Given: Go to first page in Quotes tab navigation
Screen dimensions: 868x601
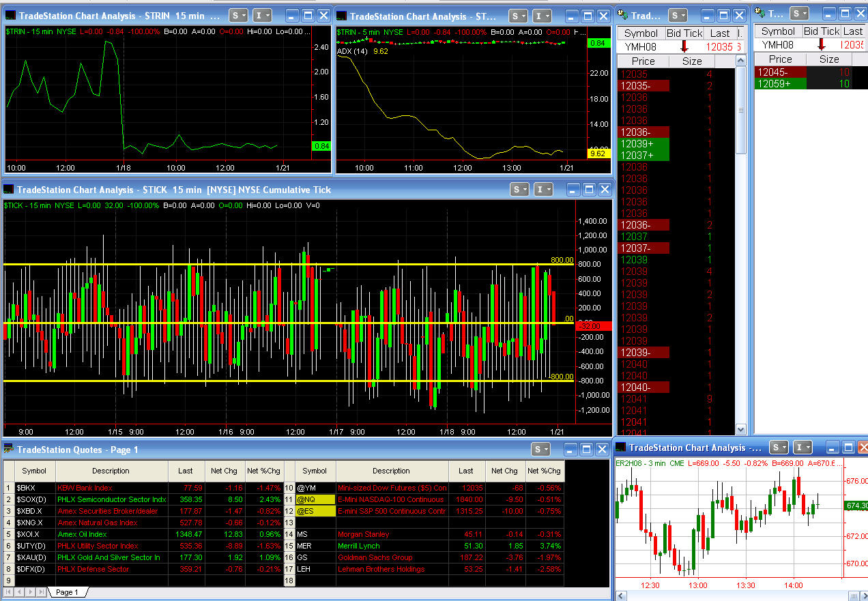Looking at the screenshot, I should tap(9, 592).
